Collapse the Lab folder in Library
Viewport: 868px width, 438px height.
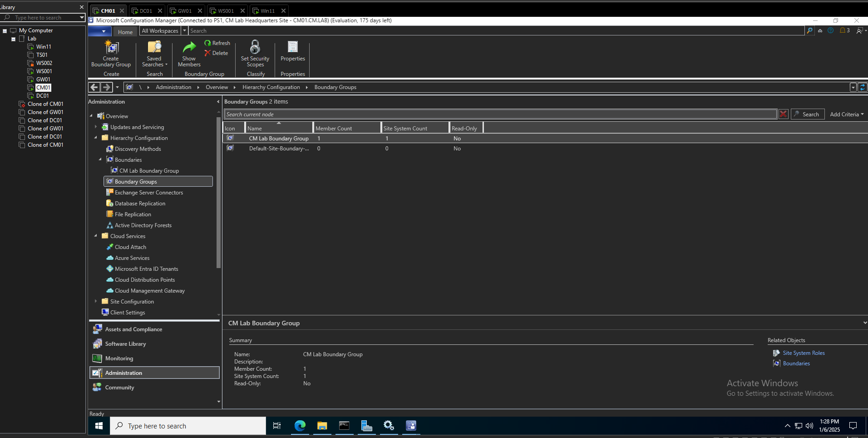[13, 39]
